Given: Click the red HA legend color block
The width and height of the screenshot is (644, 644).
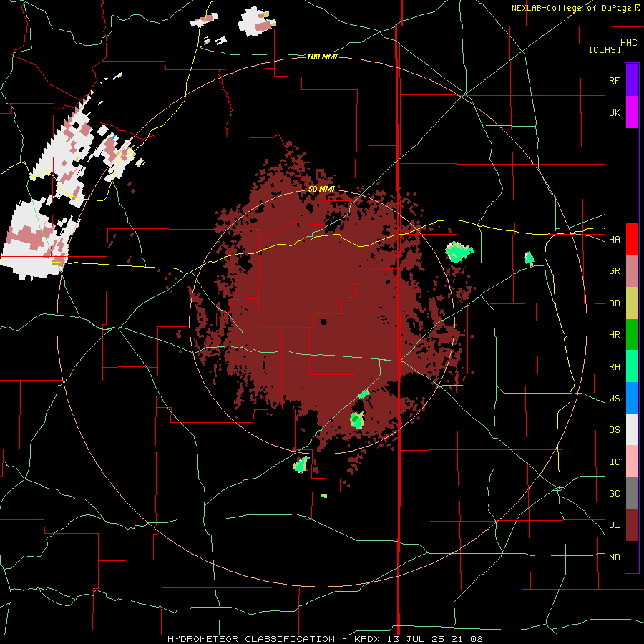Looking at the screenshot, I should click(632, 239).
